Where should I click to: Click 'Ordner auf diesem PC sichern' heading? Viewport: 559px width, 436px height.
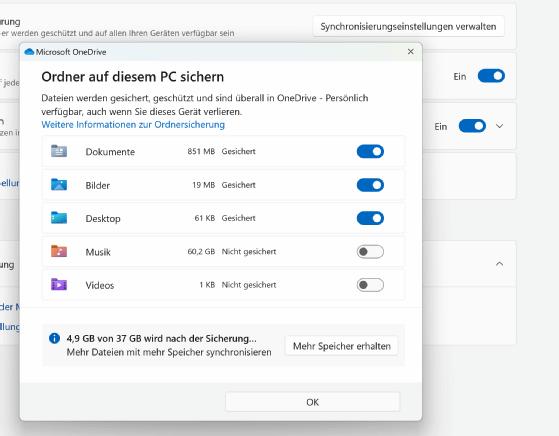pos(133,77)
